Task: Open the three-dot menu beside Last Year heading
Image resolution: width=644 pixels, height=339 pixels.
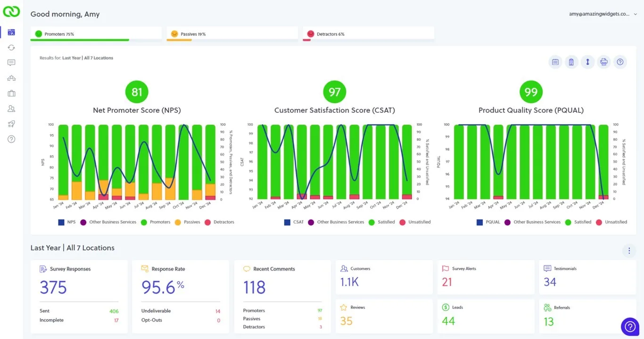Action: coord(629,251)
